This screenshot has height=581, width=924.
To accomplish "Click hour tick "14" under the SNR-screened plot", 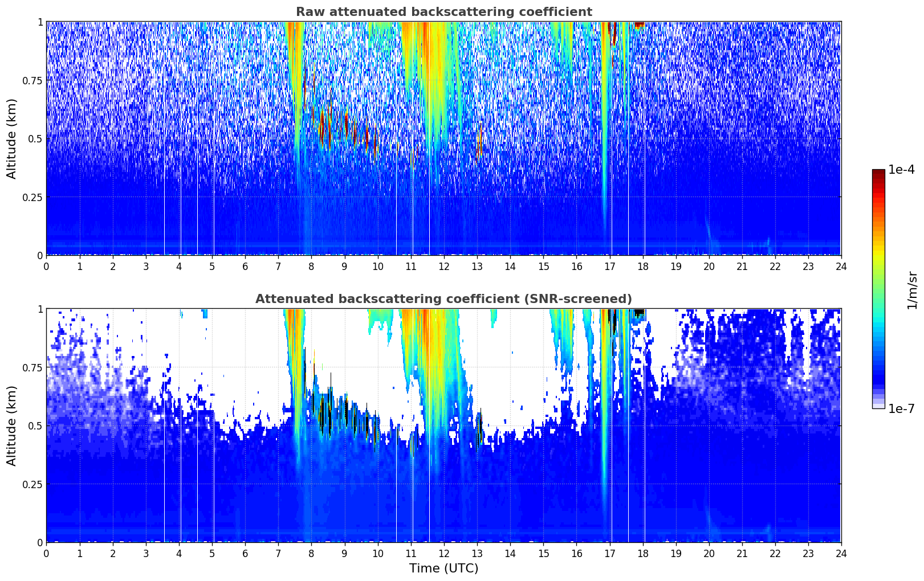I will tap(510, 553).
